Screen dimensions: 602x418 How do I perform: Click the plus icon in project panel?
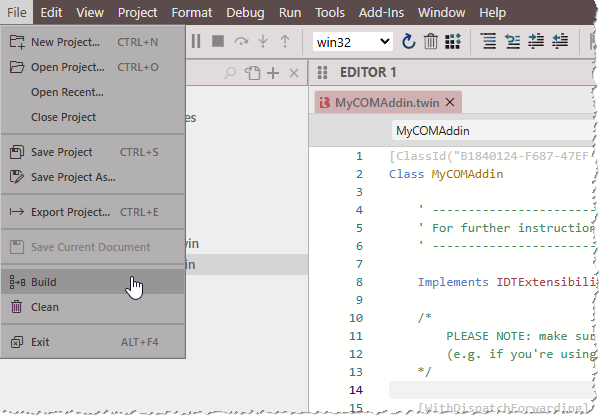tap(273, 73)
